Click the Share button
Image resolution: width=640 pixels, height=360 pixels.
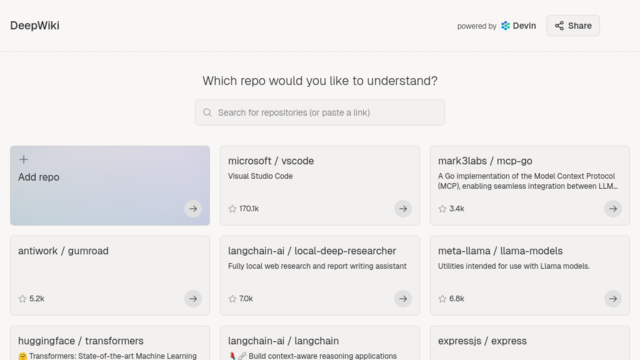click(573, 26)
